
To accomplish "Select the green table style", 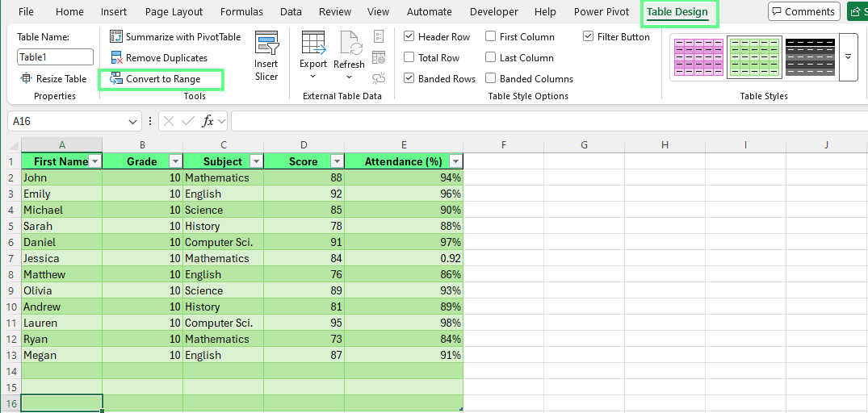I will pyautogui.click(x=754, y=57).
